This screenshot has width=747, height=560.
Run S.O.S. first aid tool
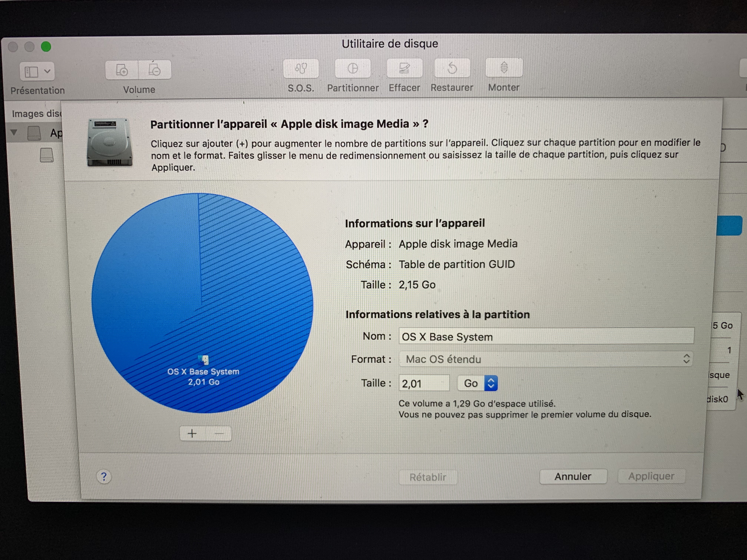[301, 69]
